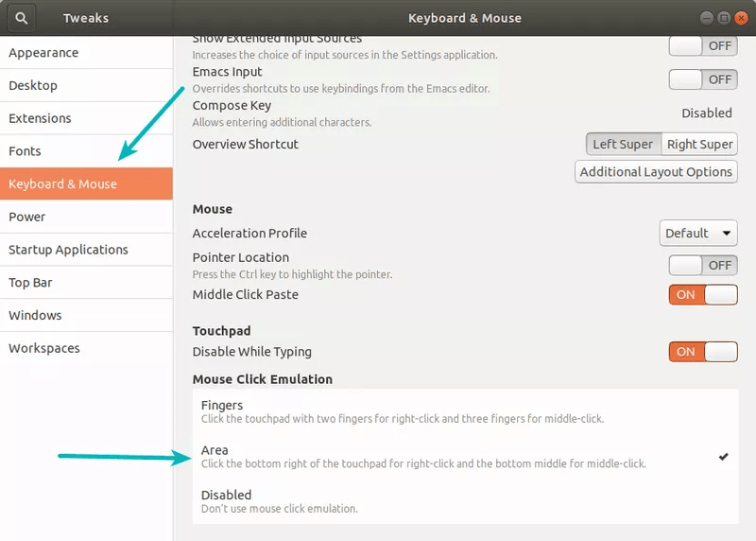Screen dimensions: 756x541
Task: Select Left Super overview shortcut
Action: 623,144
